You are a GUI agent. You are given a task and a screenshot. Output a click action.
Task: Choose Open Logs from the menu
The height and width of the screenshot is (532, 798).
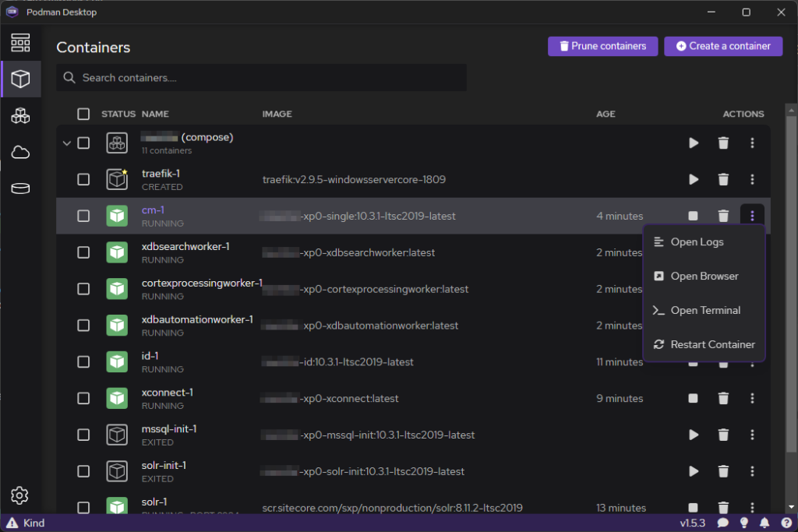[x=704, y=242]
